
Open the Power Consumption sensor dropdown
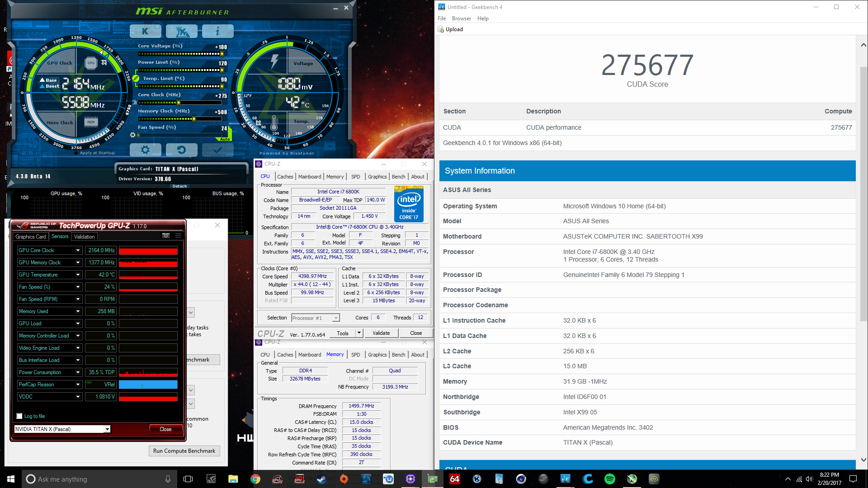tap(78, 372)
